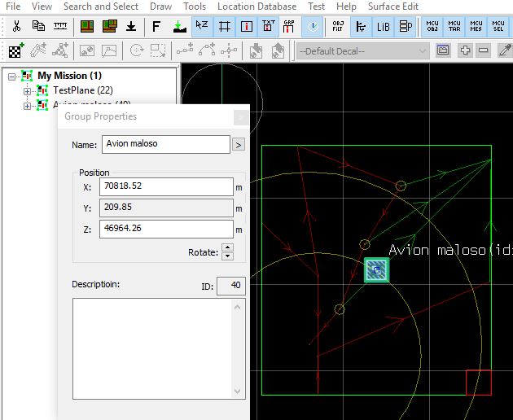Click the checkerboard with green plus icon
513x420 pixels.
(x=16, y=50)
